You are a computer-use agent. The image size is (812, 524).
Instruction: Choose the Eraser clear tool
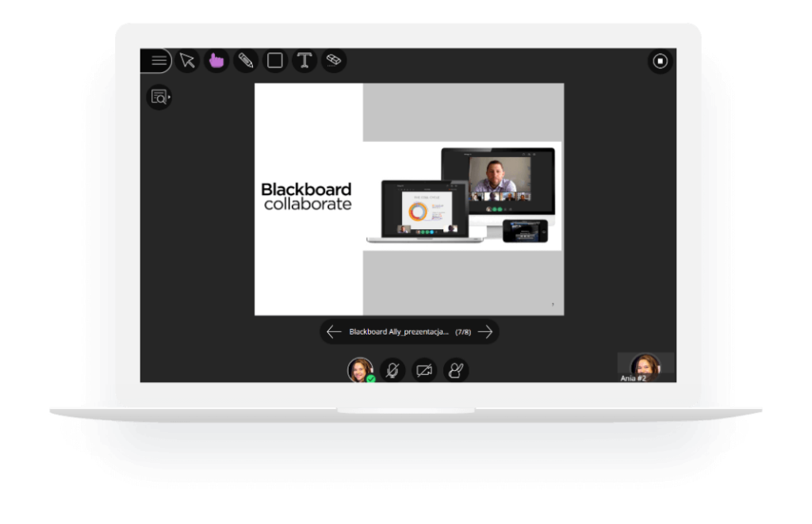pyautogui.click(x=334, y=60)
